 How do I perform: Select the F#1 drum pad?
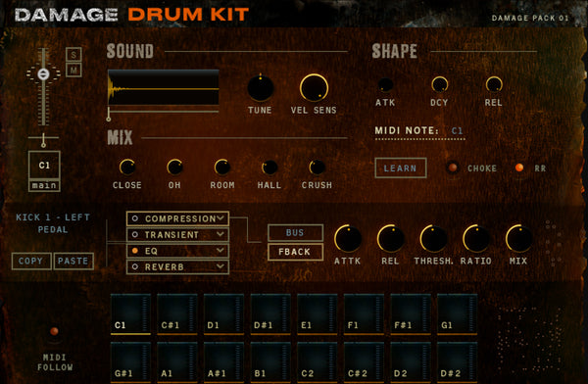[411, 314]
